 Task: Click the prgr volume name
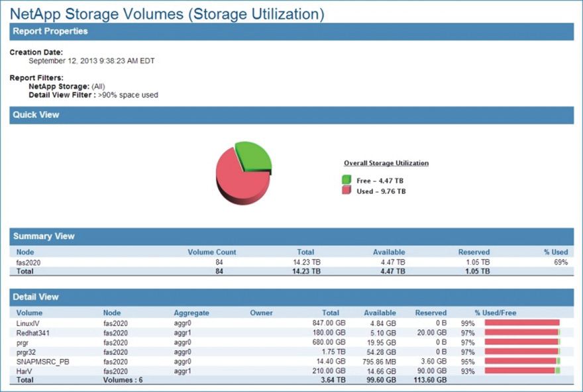23,342
